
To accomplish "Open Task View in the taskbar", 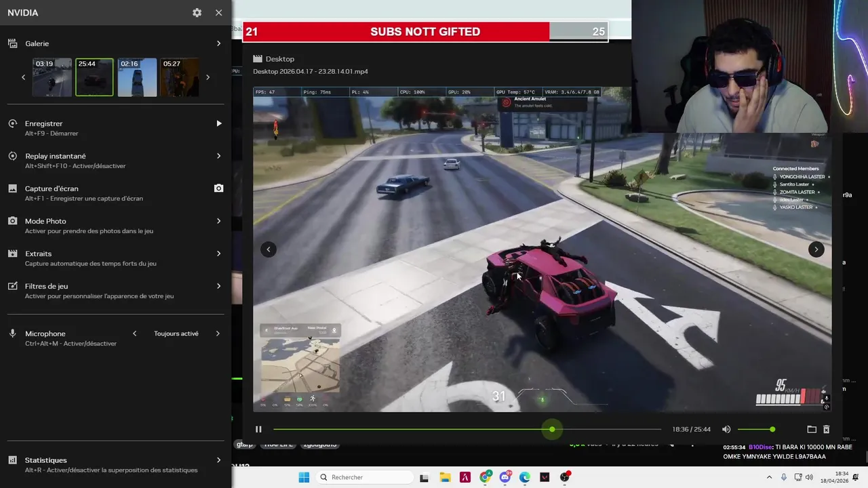I will coord(425,477).
